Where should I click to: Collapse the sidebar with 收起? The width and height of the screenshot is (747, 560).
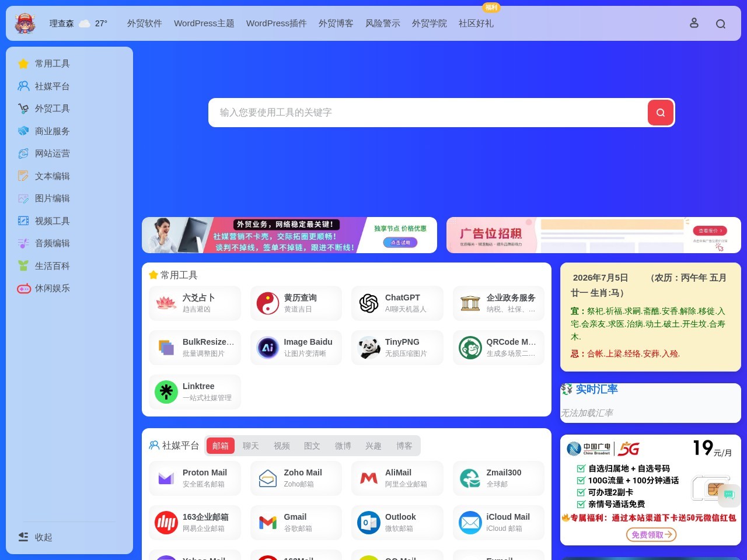point(36,537)
